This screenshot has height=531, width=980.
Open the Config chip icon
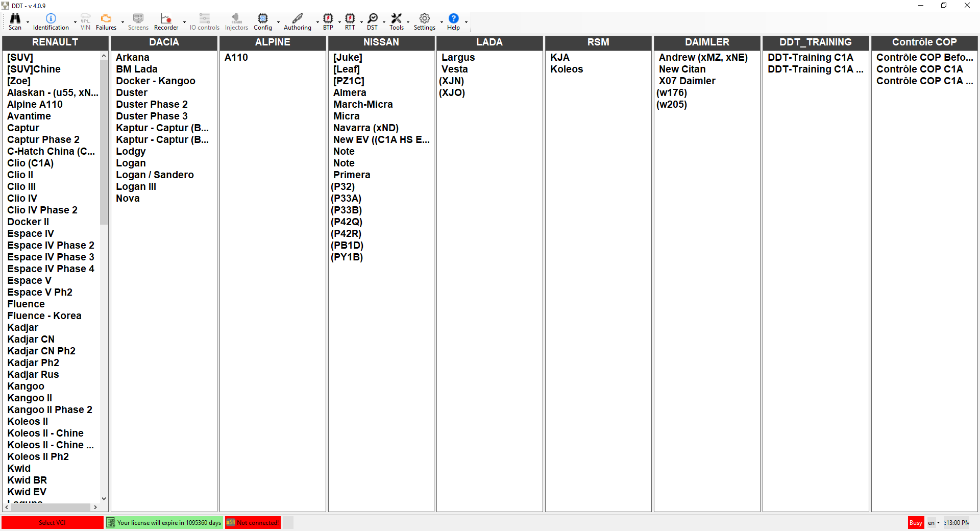[262, 19]
